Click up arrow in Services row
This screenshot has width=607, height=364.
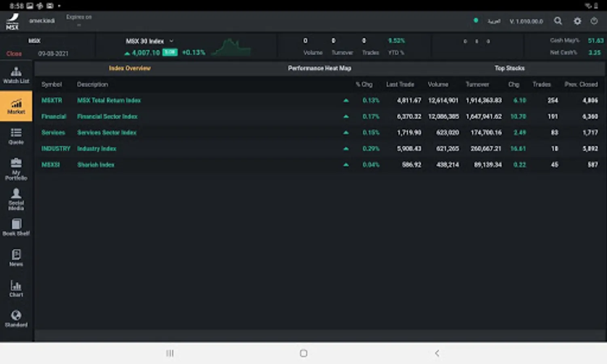pyautogui.click(x=346, y=133)
